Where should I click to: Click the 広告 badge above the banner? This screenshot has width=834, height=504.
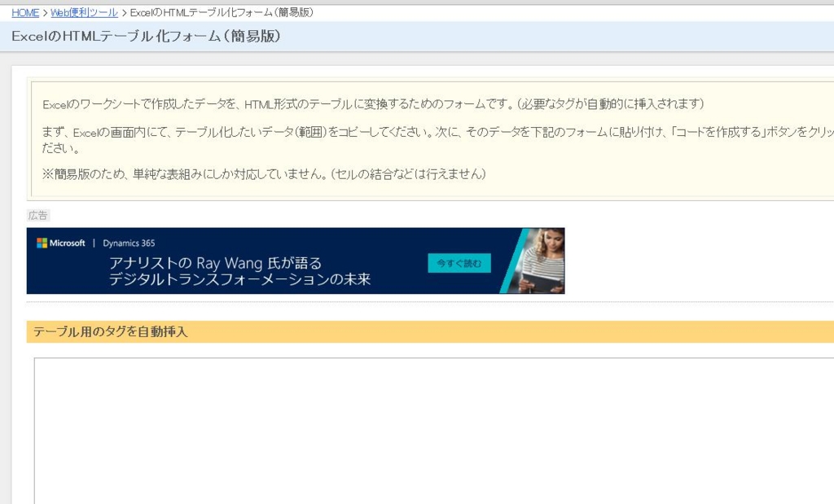tap(37, 215)
